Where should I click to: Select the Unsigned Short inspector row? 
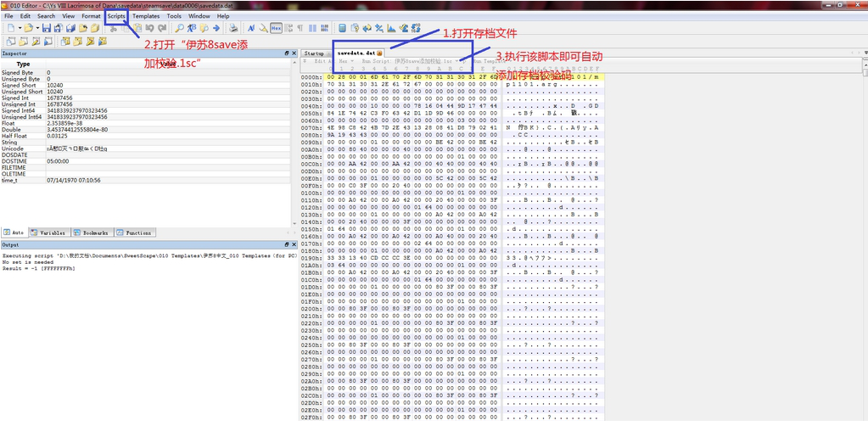click(x=145, y=92)
